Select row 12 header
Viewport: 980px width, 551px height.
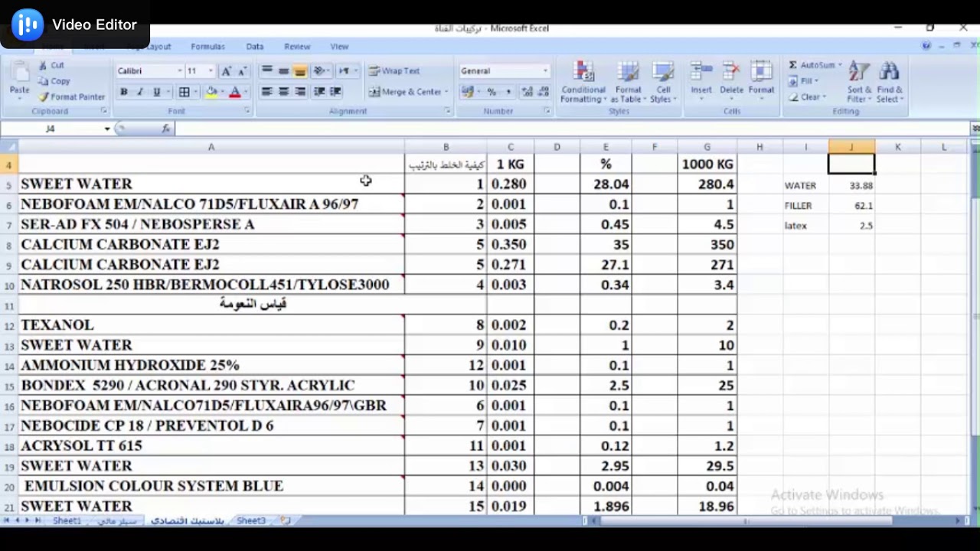coord(9,325)
